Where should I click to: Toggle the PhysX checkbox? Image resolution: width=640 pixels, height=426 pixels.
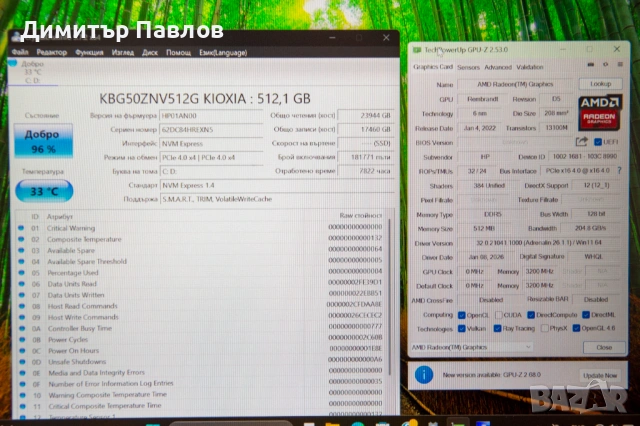coord(544,328)
